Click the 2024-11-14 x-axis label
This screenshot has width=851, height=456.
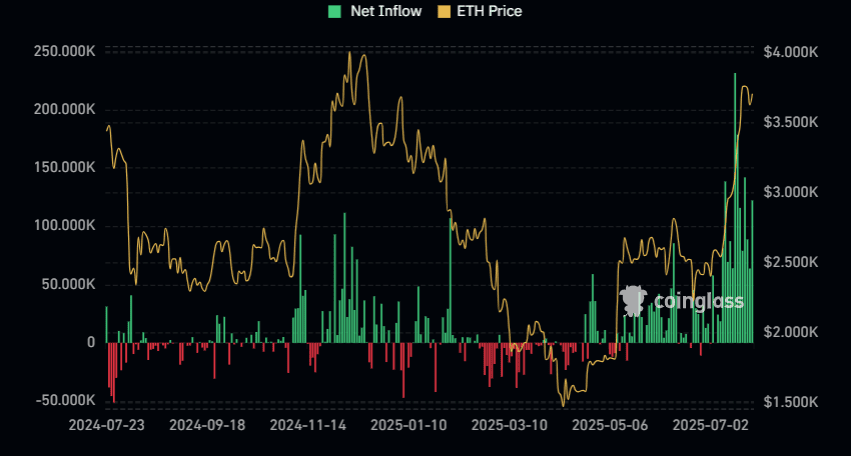[x=308, y=425]
